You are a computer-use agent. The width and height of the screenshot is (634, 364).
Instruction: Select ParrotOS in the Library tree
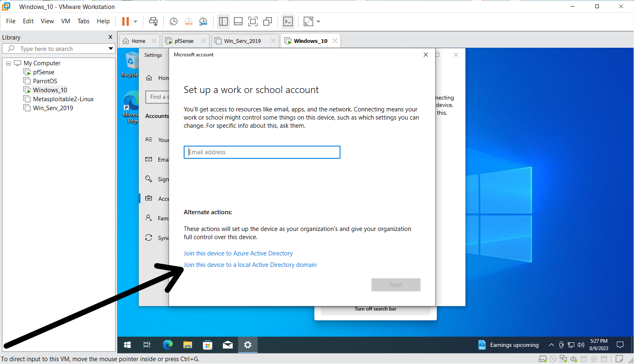(x=45, y=81)
